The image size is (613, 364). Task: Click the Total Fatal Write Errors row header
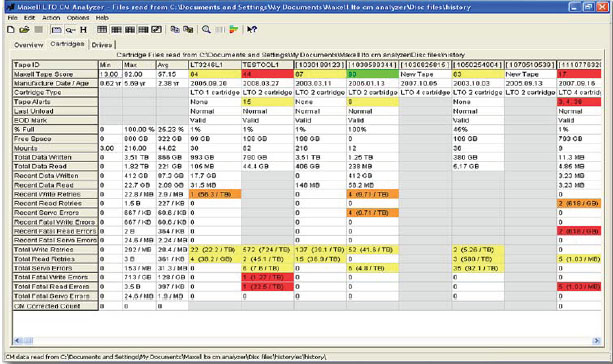click(55, 277)
